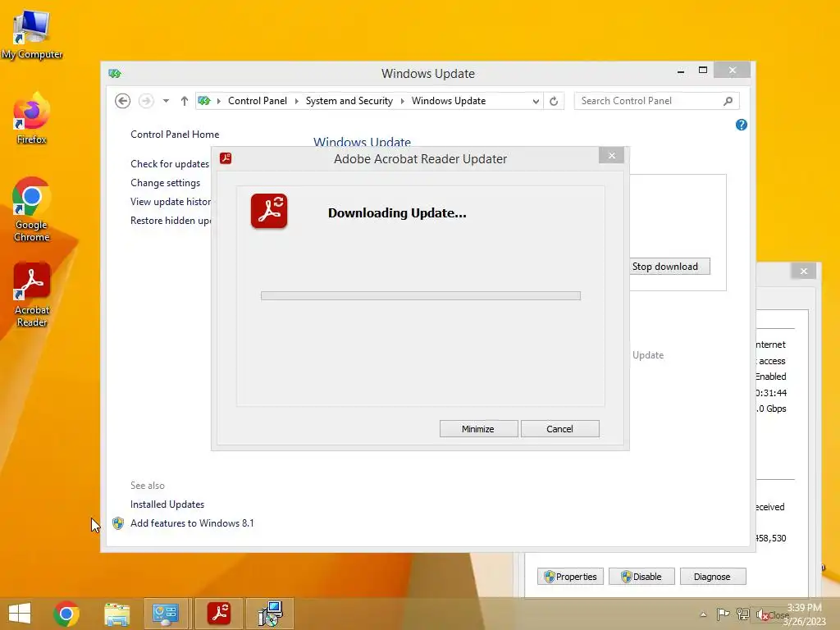The width and height of the screenshot is (840, 630).
Task: Cancel the Adobe Reader update download
Action: [559, 428]
